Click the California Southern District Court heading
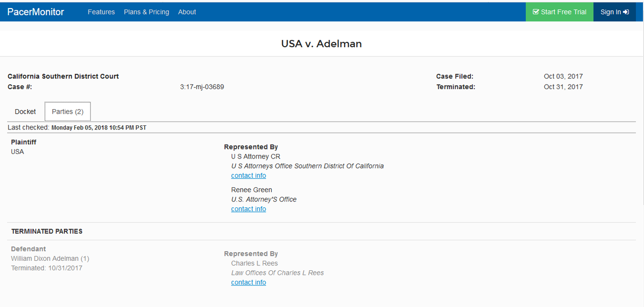 [63, 76]
